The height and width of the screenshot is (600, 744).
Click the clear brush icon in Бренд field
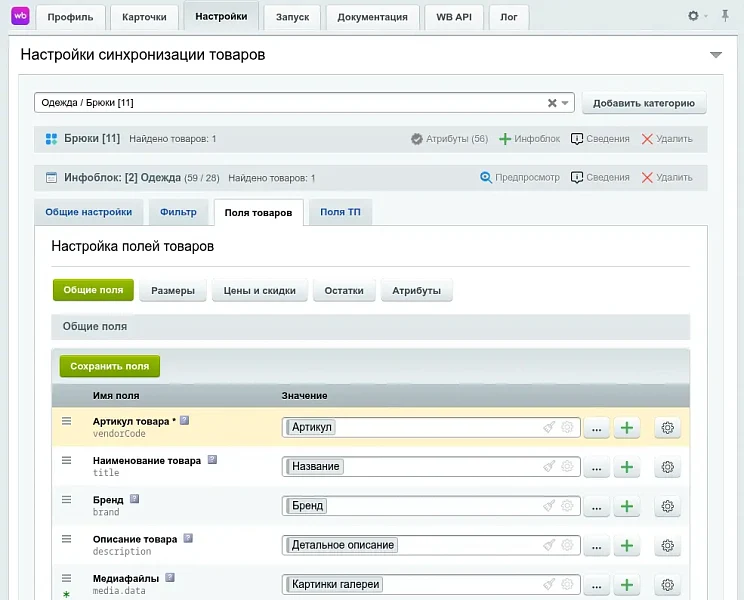pyautogui.click(x=549, y=506)
